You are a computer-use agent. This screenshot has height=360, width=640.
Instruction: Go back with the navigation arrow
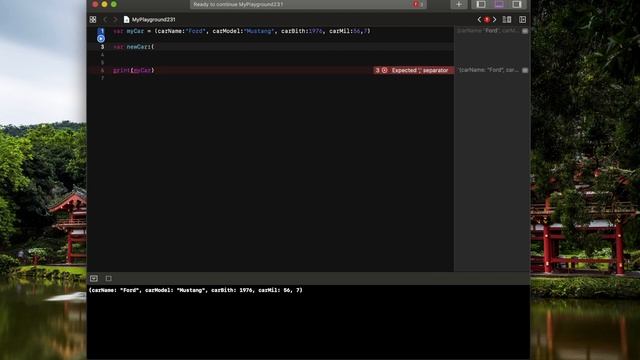(105, 20)
